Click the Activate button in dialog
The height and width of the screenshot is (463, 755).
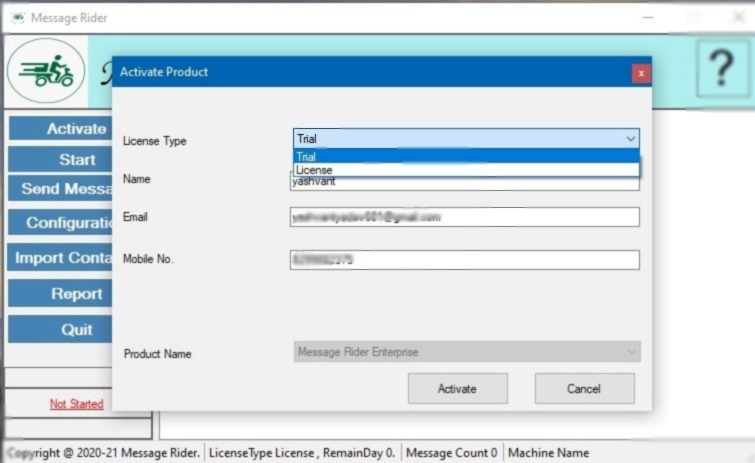pyautogui.click(x=457, y=388)
